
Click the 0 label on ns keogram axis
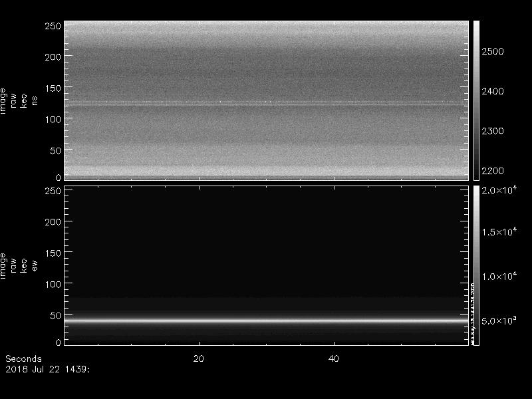tap(59, 178)
